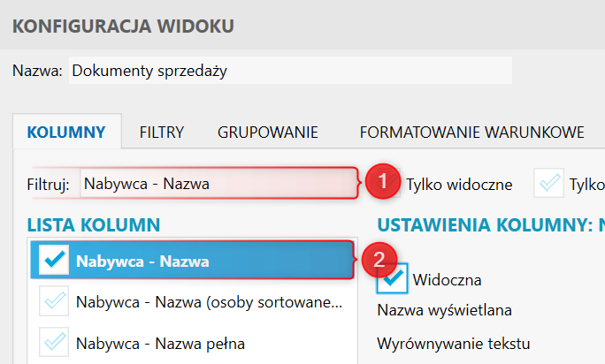Switch to the KOLUMNY tab
Viewport: 605px width, 364px height.
[66, 133]
